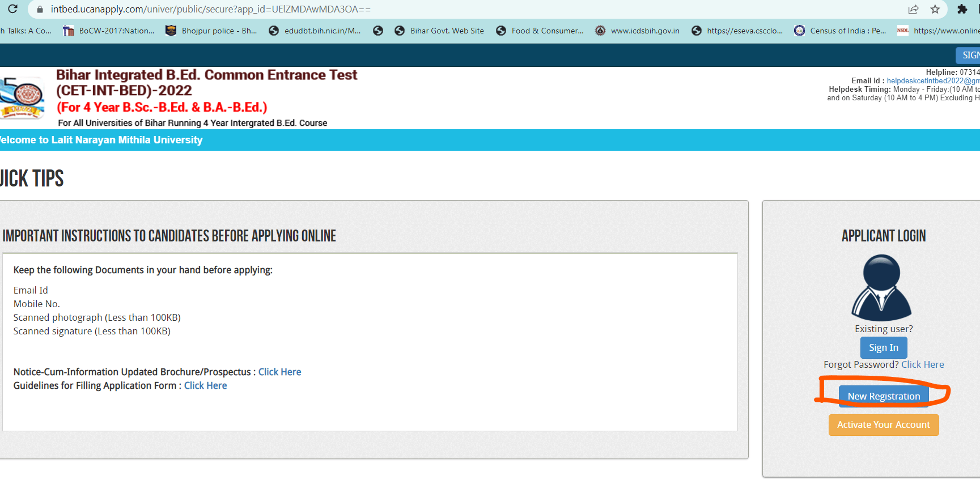Reload the page with the refresh icon

click(12, 9)
